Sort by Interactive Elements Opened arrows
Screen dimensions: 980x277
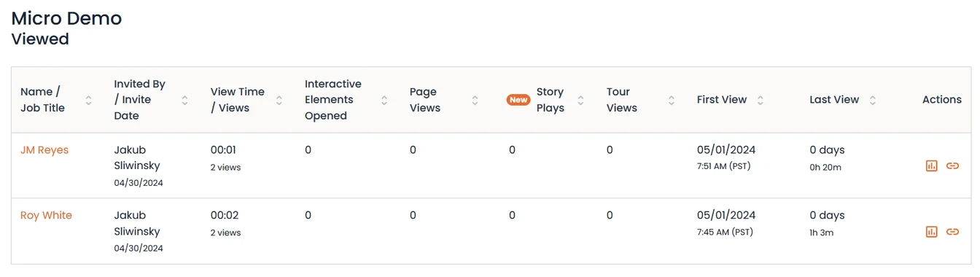(x=384, y=100)
